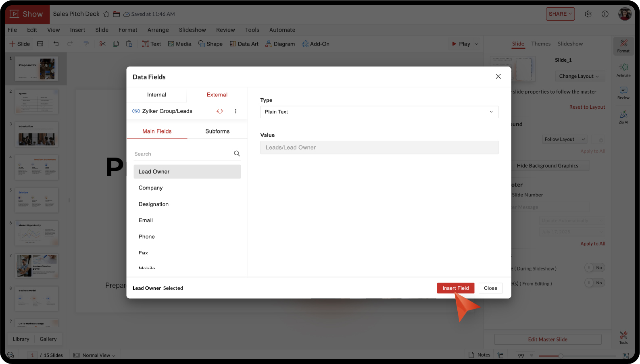640x364 pixels.
Task: Click the Add-On toolbar icon
Action: pos(315,44)
